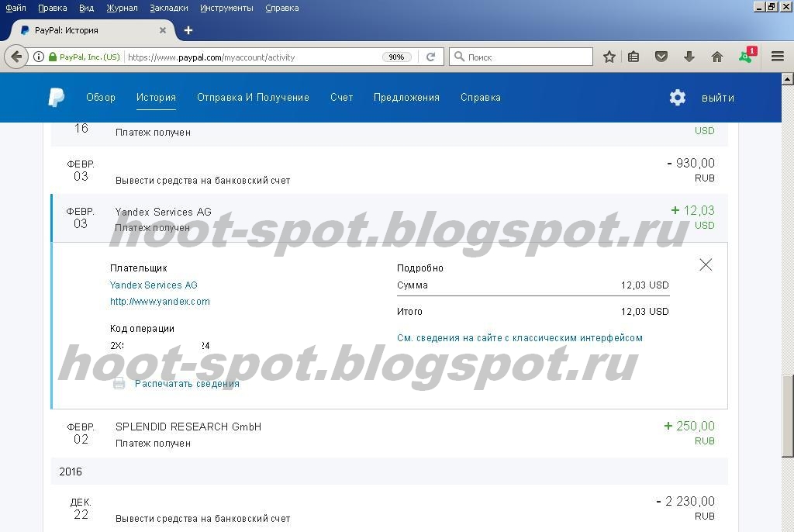Click the Плательщик heading
Viewport: 794px width, 532px height.
(x=138, y=268)
